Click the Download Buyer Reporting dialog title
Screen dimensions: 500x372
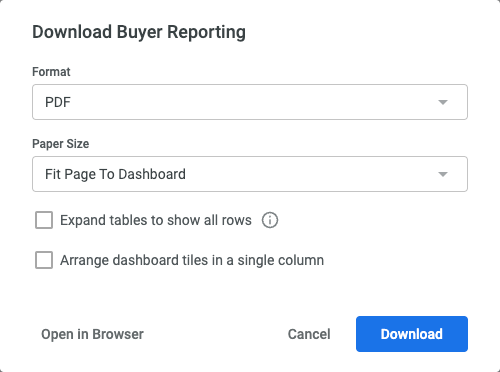click(139, 32)
